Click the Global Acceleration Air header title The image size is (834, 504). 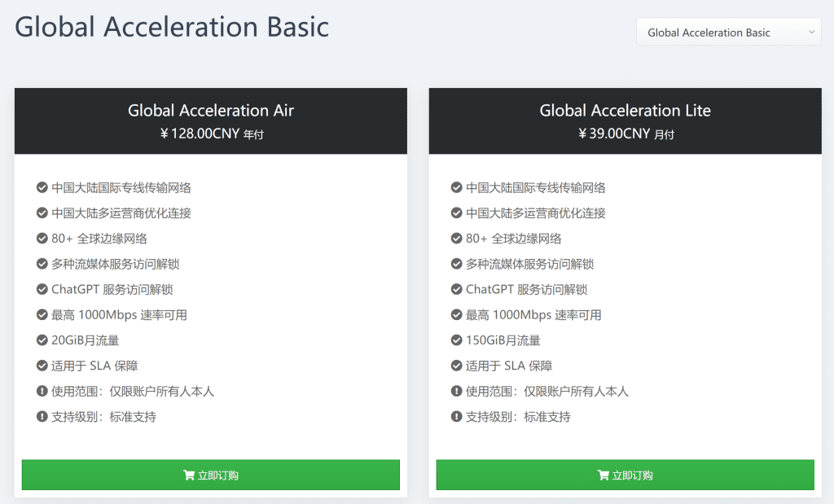(211, 111)
